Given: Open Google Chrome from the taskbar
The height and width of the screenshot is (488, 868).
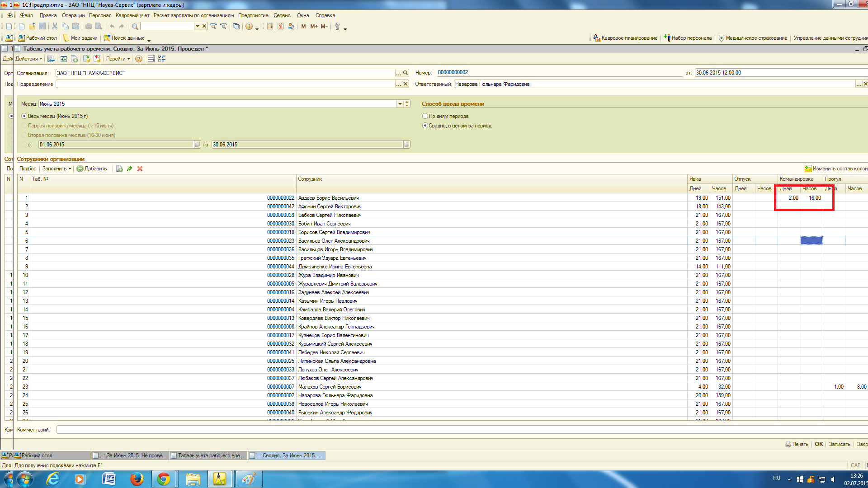Looking at the screenshot, I should [x=164, y=479].
